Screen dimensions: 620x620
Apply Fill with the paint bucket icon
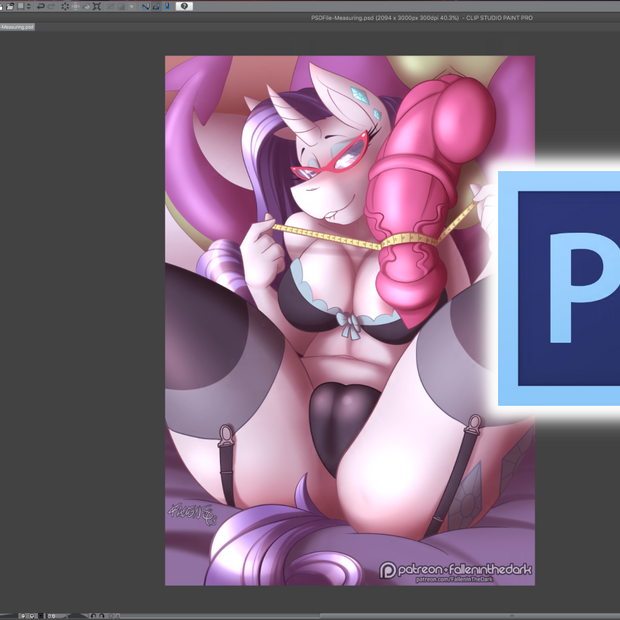tap(86, 6)
